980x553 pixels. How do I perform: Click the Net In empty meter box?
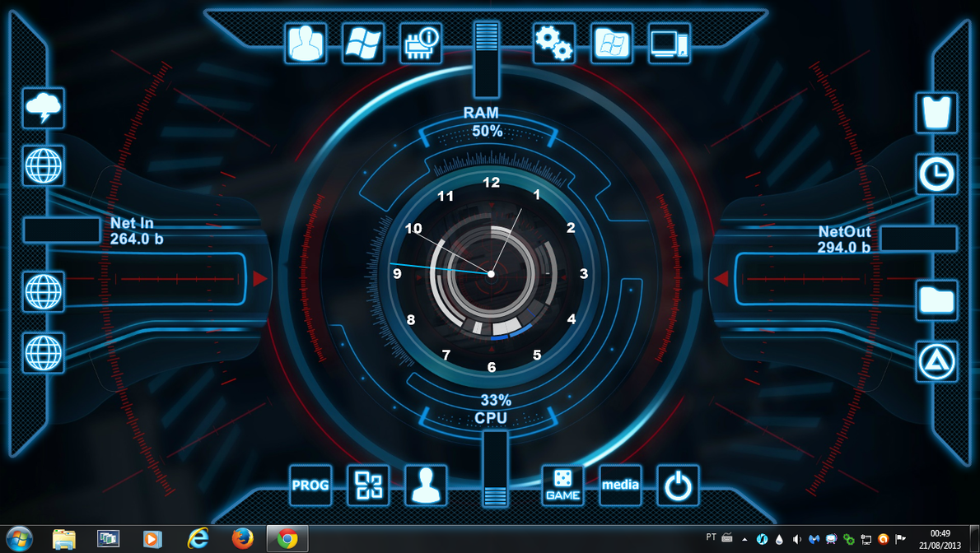point(62,230)
